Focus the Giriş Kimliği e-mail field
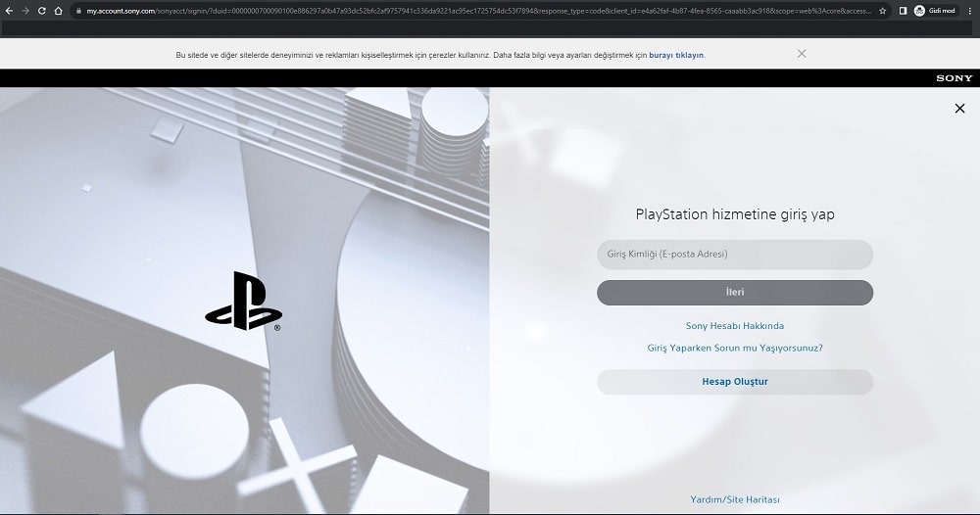Viewport: 980px width, 515px height. click(x=735, y=254)
